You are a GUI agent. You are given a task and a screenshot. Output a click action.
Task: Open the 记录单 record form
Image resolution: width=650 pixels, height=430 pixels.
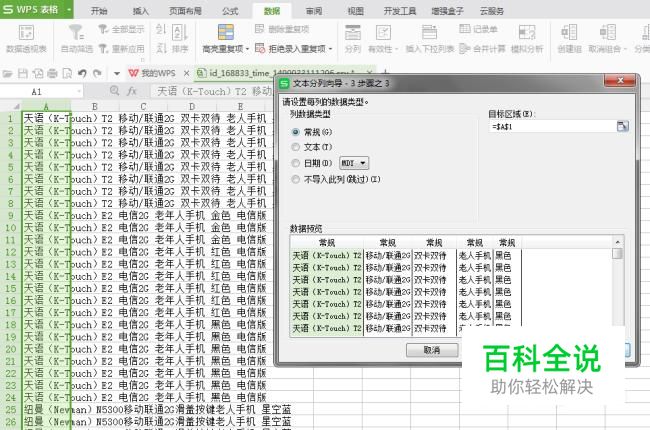[x=478, y=29]
